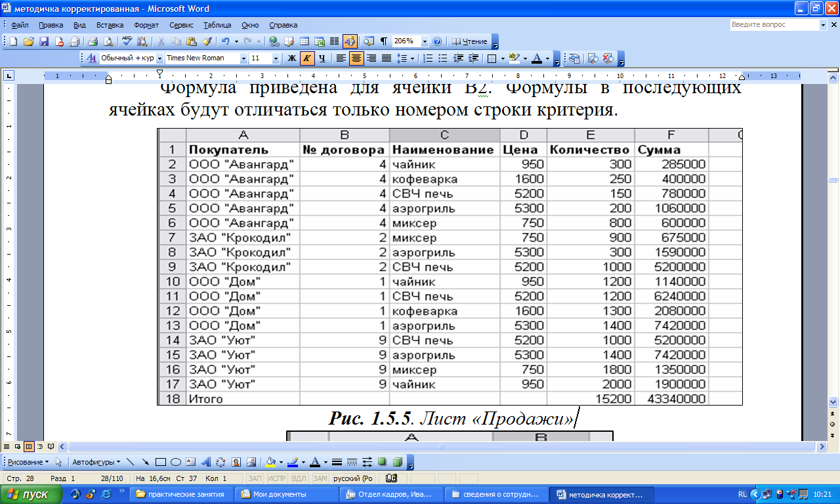Open the 206% zoom dropdown
Screen dimensions: 840x504
pos(425,41)
